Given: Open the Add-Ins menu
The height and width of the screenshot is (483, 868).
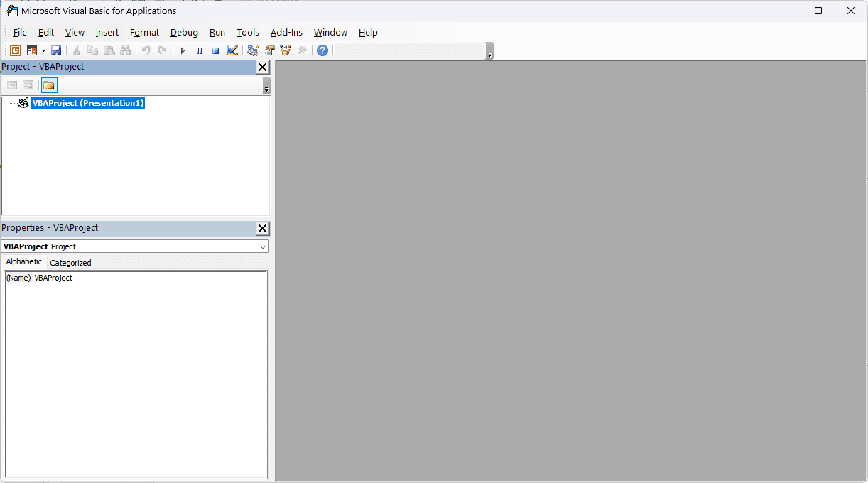Looking at the screenshot, I should (x=286, y=33).
